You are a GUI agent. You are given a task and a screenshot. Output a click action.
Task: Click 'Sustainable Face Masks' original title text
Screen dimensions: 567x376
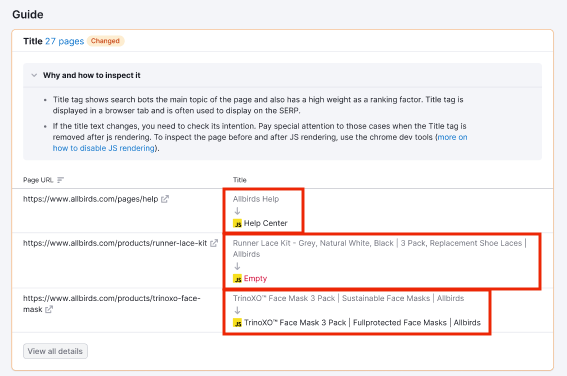pyautogui.click(x=386, y=298)
